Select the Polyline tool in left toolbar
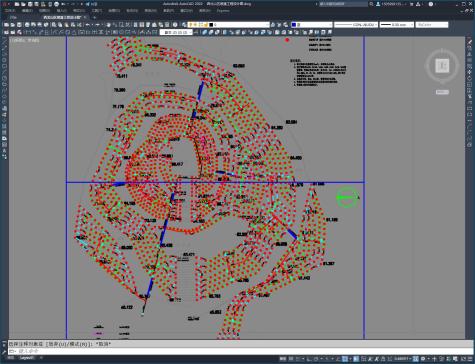The image size is (475, 364). coord(4,54)
